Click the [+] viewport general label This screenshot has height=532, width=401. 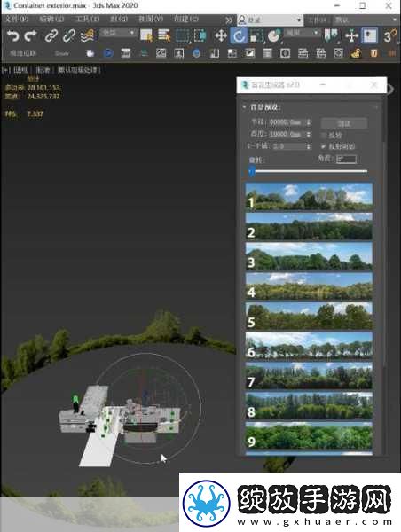pyautogui.click(x=6, y=70)
